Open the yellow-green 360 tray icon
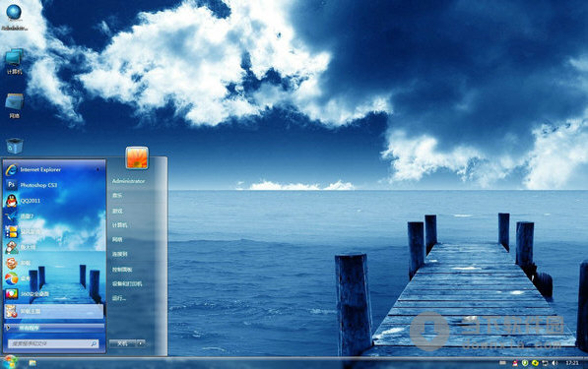 coord(535,363)
